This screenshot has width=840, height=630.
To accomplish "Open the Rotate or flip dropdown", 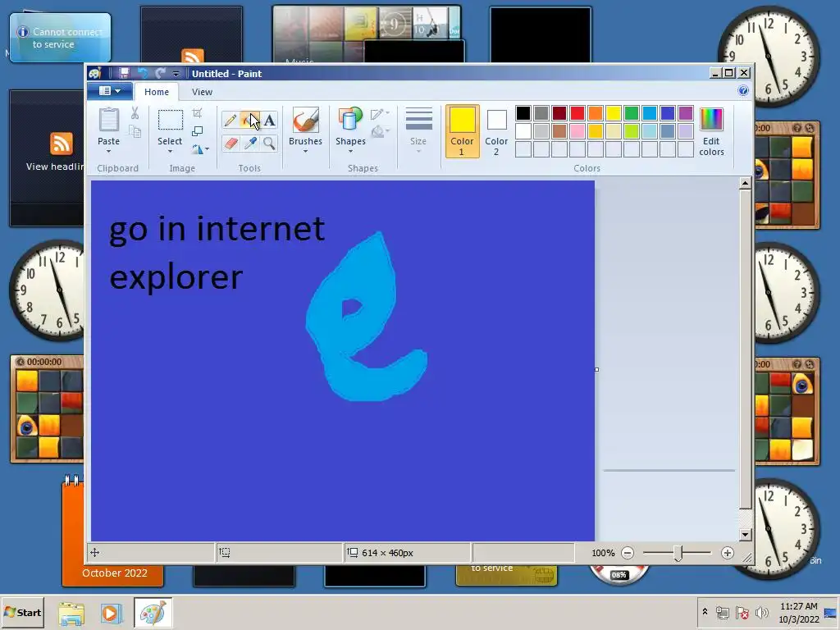I will [x=200, y=149].
